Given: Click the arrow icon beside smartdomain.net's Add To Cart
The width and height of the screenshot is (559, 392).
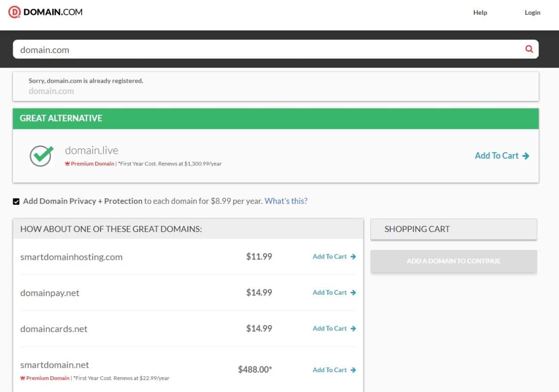Looking at the screenshot, I should pyautogui.click(x=353, y=370).
